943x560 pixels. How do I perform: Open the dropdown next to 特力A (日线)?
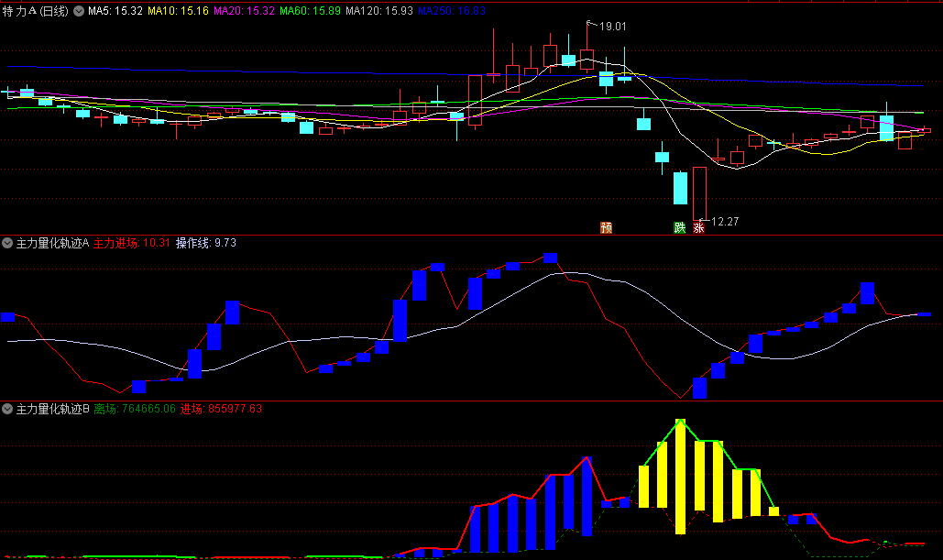click(x=79, y=11)
